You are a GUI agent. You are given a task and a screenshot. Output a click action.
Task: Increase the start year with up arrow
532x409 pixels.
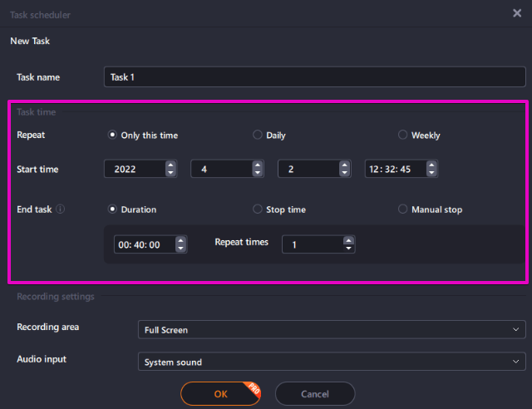(170, 165)
